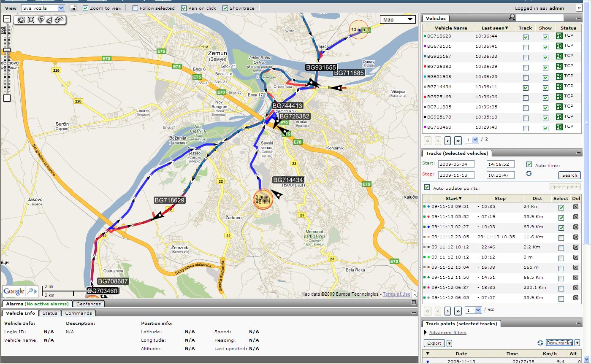Click the vehicle search input field
Screen dimensions: 591x364
(540, 18)
